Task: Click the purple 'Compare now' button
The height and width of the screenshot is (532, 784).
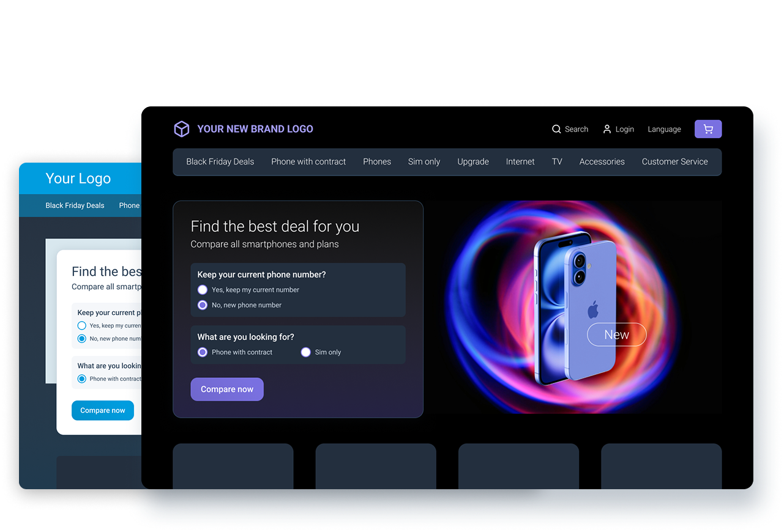Action: click(227, 390)
